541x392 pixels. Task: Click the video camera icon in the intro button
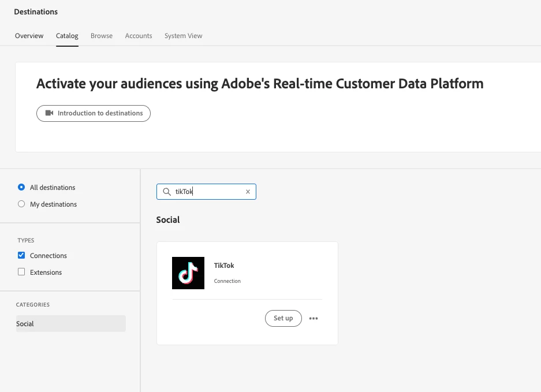(49, 113)
